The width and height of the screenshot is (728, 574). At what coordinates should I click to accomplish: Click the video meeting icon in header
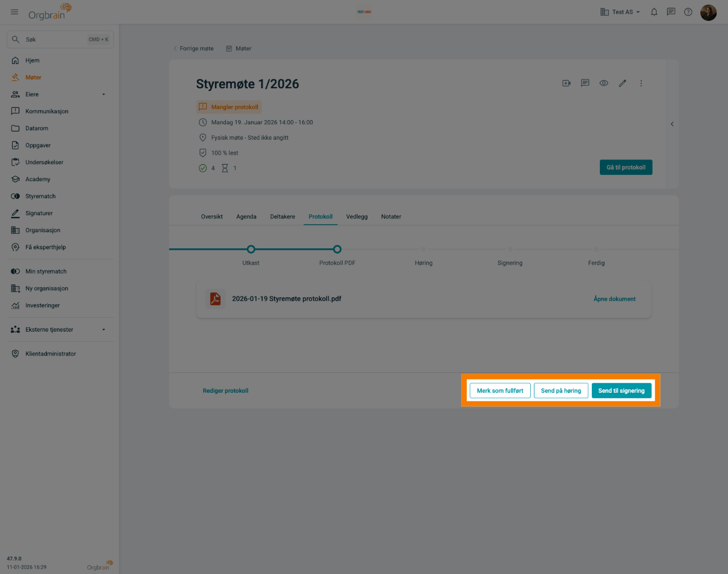(x=566, y=83)
